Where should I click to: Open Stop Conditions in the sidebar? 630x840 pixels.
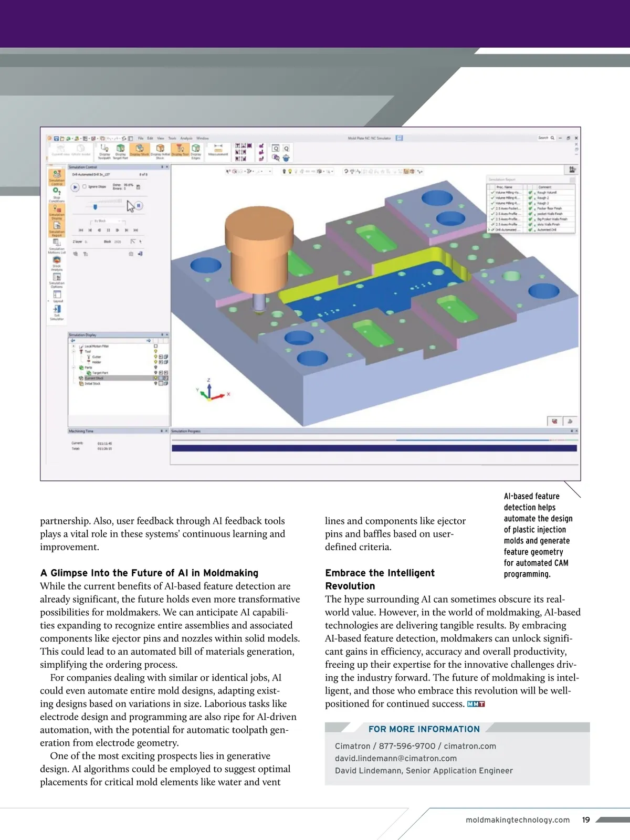[x=57, y=194]
